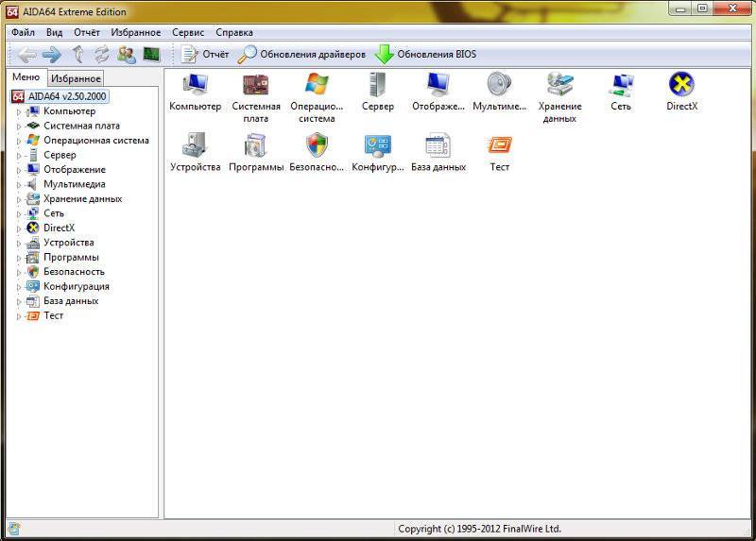Screen dimensions: 756x541
Task: Click Обновления BIOS toolbar button
Action: click(x=426, y=55)
